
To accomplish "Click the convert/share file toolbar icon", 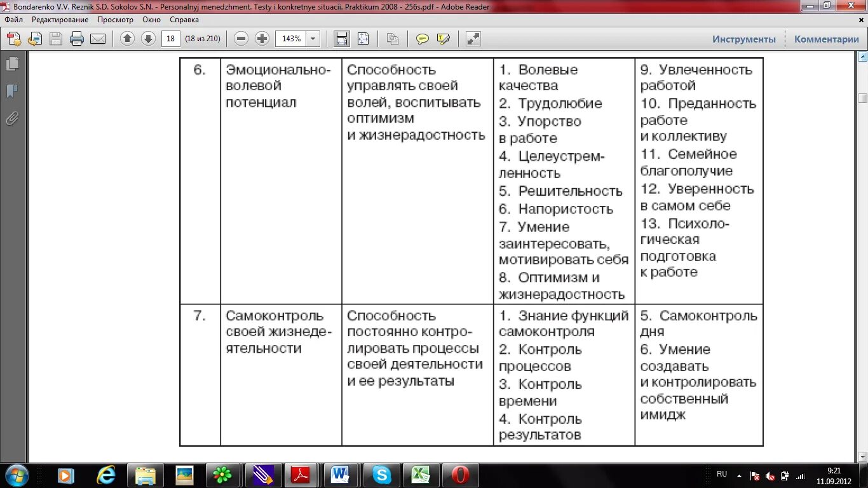I will click(x=35, y=39).
